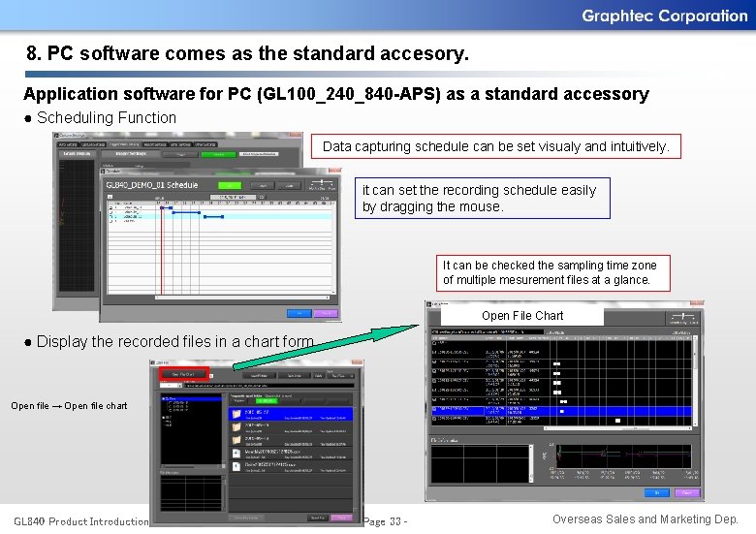Viewport: 756px width, 534px height.
Task: Toggle the checkbox of schedule row 4
Action: (x=110, y=221)
